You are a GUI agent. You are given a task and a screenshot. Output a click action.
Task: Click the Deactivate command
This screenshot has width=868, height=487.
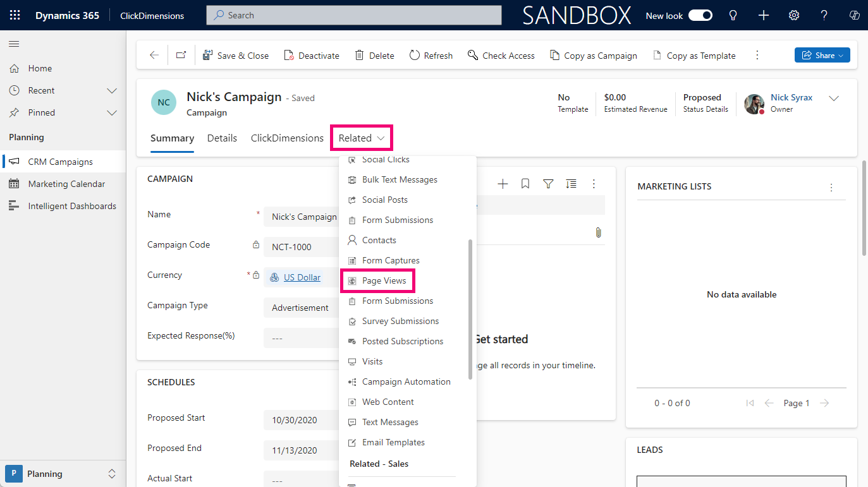click(x=312, y=56)
